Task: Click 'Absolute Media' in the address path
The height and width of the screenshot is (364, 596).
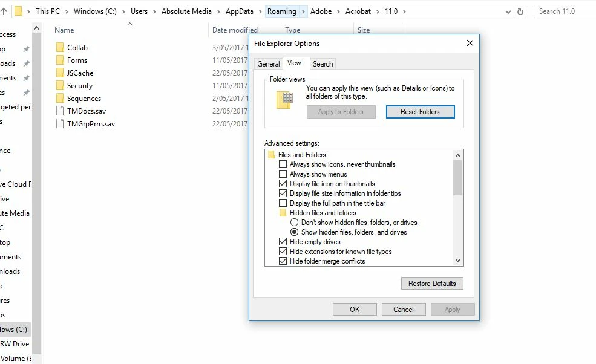Action: [x=186, y=11]
